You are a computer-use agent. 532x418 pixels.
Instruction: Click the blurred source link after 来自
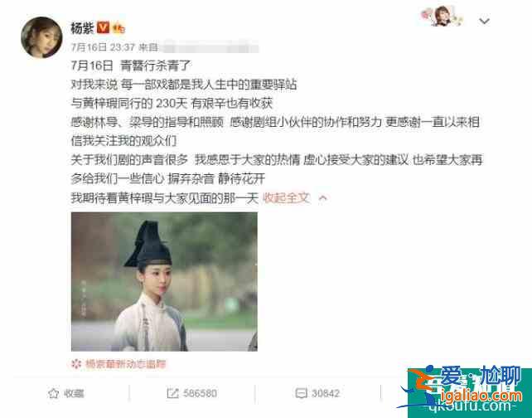[210, 47]
